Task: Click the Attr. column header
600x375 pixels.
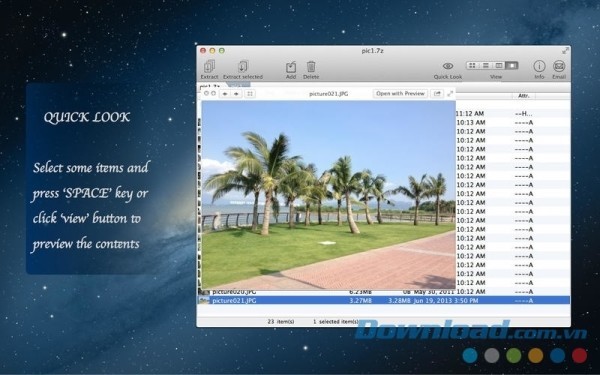Action: coord(524,96)
